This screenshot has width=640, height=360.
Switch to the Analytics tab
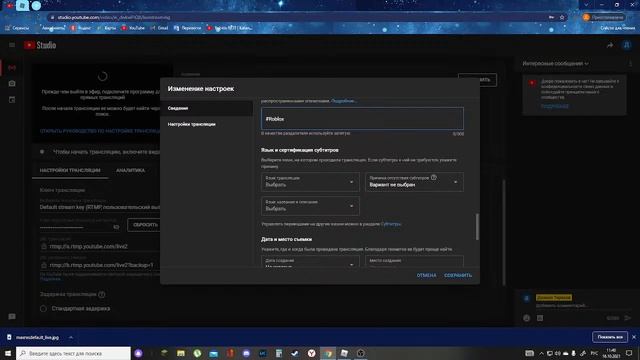[130, 170]
